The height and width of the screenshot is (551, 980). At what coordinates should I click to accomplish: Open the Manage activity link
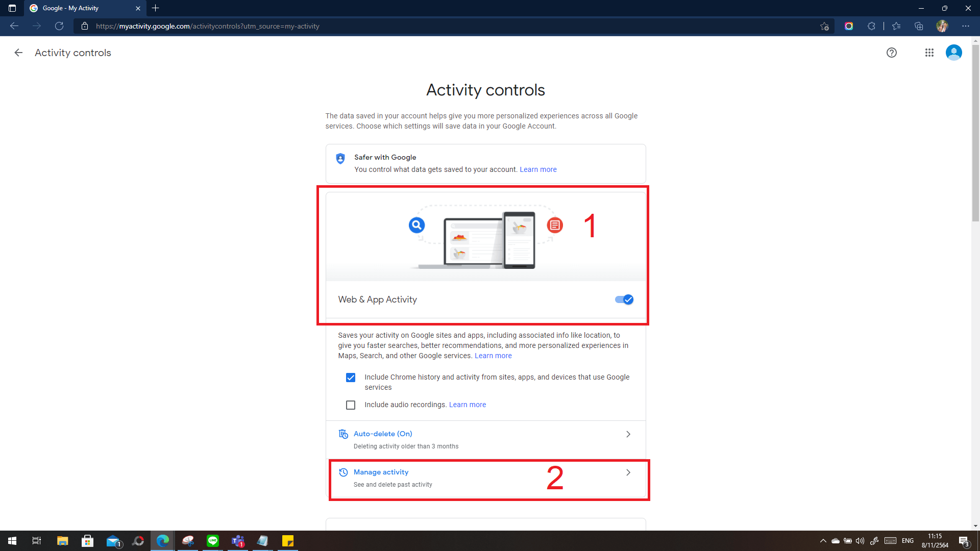[x=381, y=472]
